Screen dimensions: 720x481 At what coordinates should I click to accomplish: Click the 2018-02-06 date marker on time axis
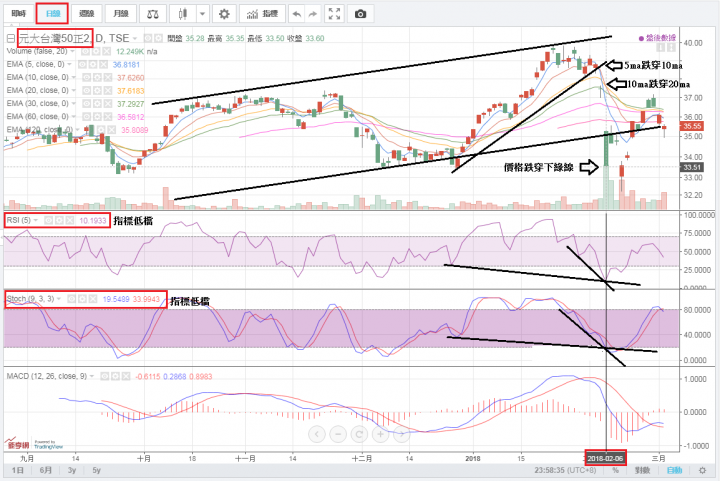pos(605,458)
